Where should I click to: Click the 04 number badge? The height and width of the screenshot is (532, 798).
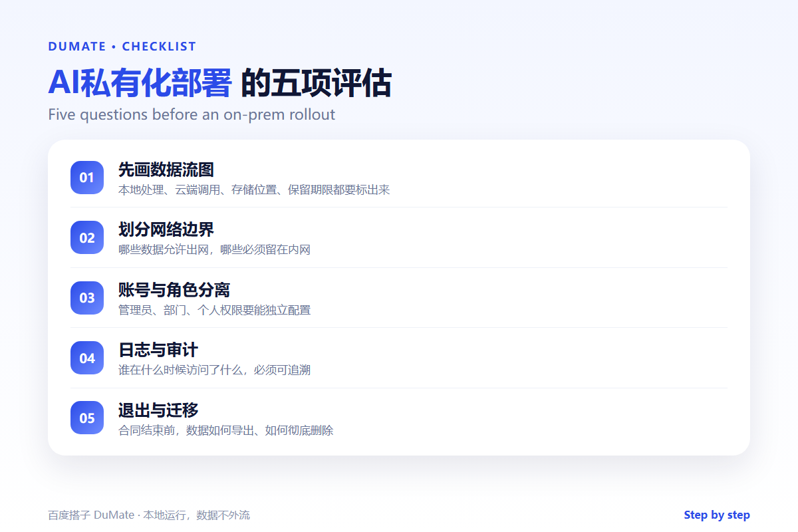87,358
